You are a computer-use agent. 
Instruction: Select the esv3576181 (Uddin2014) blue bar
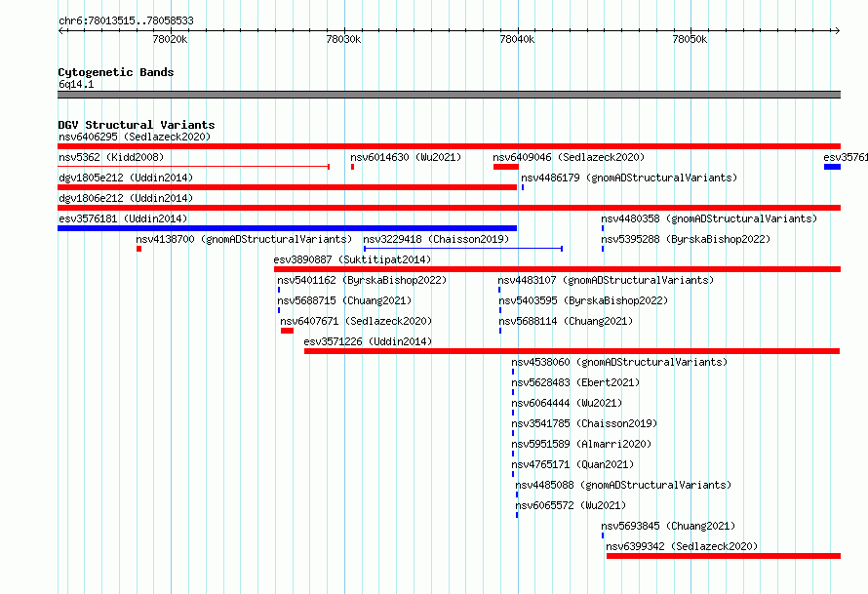pos(288,228)
